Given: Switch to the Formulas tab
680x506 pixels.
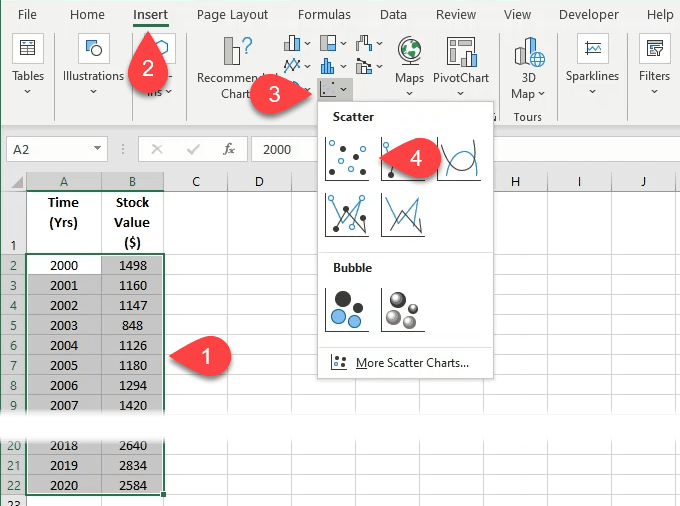Looking at the screenshot, I should click(x=324, y=15).
